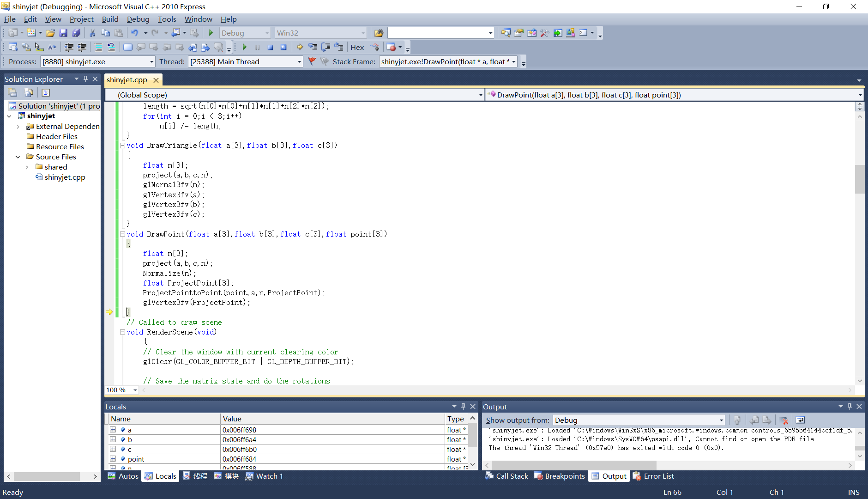This screenshot has width=868, height=499.
Task: Collapse the DrawTriangle function outline
Action: click(123, 145)
